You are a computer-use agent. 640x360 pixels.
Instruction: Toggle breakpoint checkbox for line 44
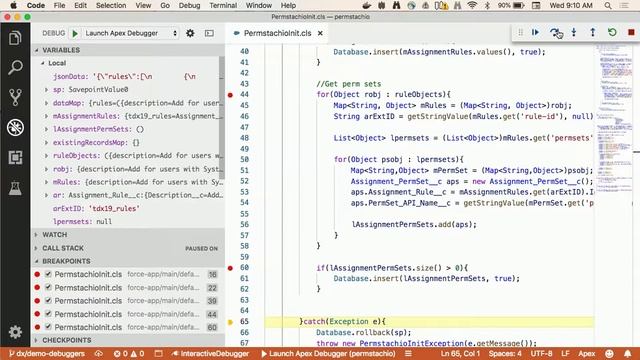[48, 314]
